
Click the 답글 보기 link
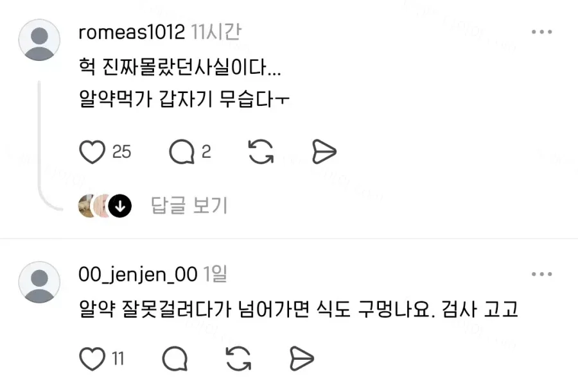(x=189, y=205)
